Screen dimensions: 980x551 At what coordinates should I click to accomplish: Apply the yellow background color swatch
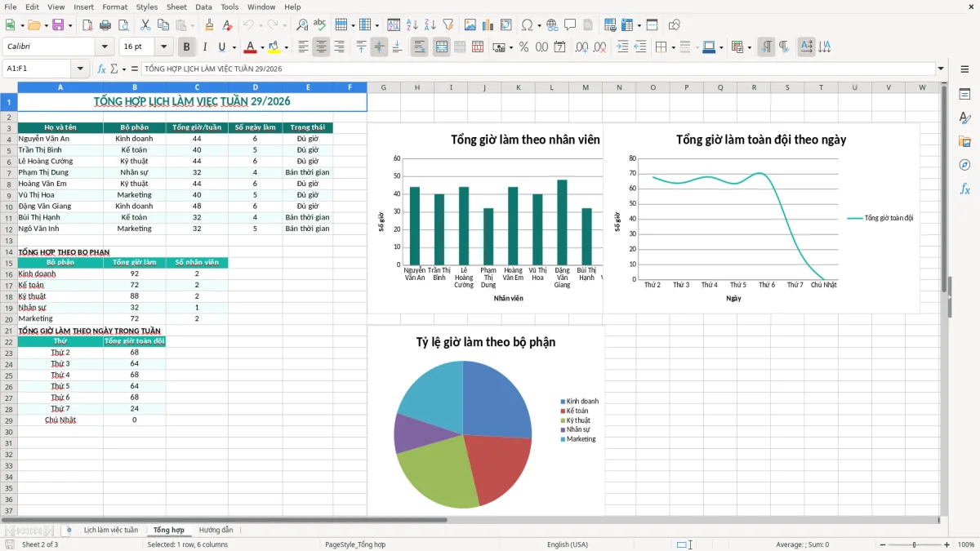[274, 47]
